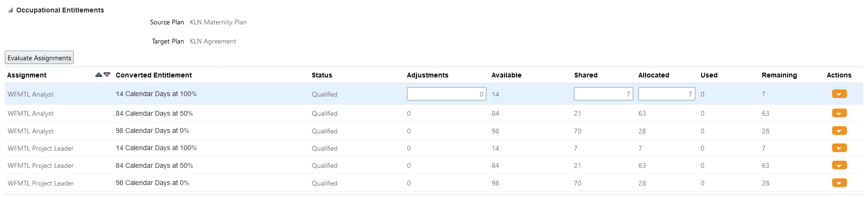Collapse the Occupational Entitlements section
868x197 pixels.
click(x=10, y=10)
